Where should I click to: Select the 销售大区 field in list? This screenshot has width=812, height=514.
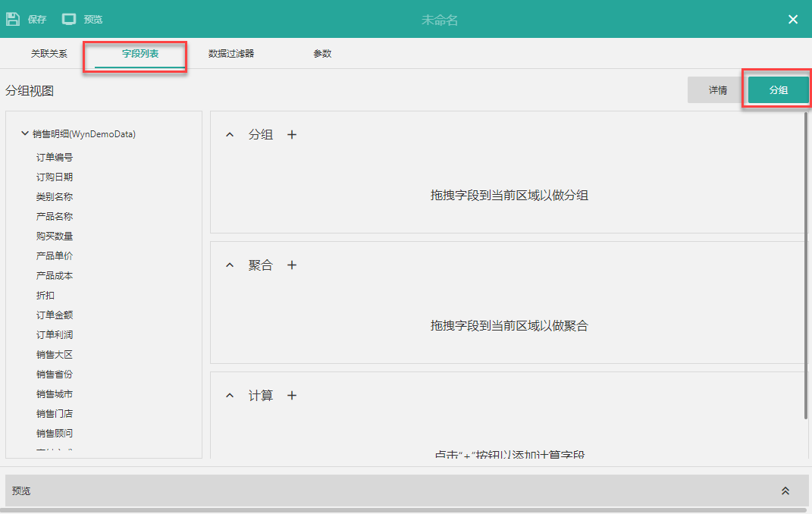55,355
